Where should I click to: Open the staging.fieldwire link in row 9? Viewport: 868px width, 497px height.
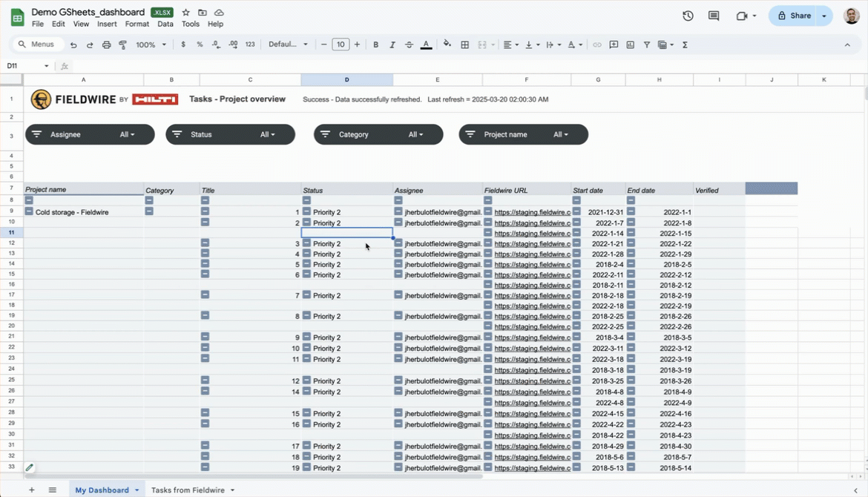tap(532, 212)
